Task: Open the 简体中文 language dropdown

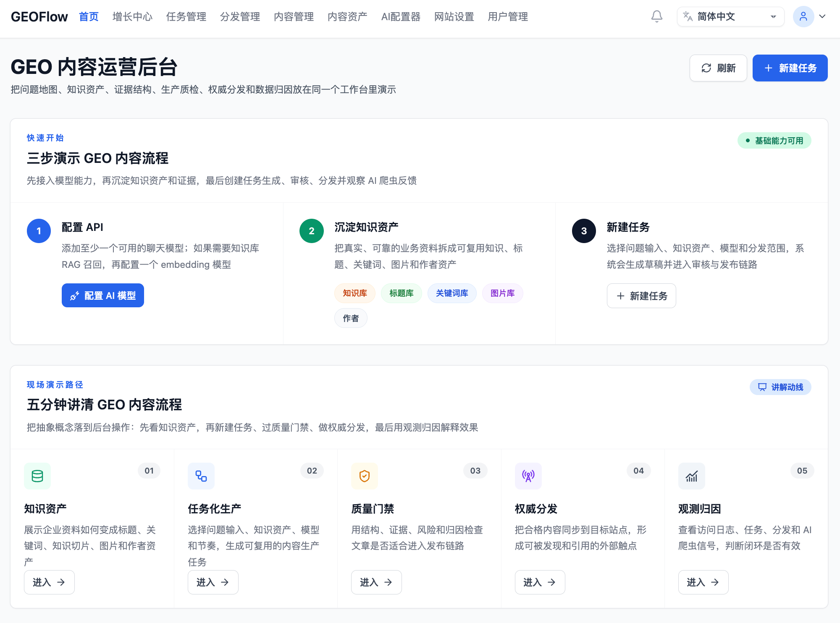Action: [730, 17]
